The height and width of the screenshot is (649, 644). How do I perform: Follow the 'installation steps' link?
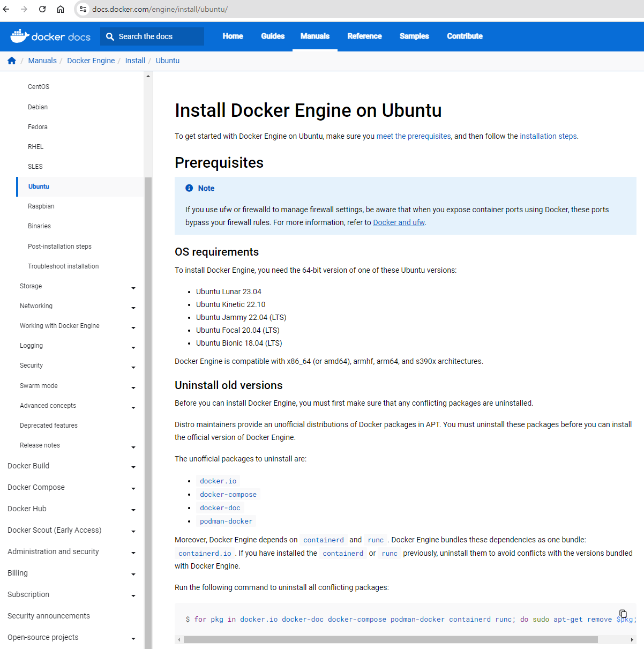click(x=548, y=136)
